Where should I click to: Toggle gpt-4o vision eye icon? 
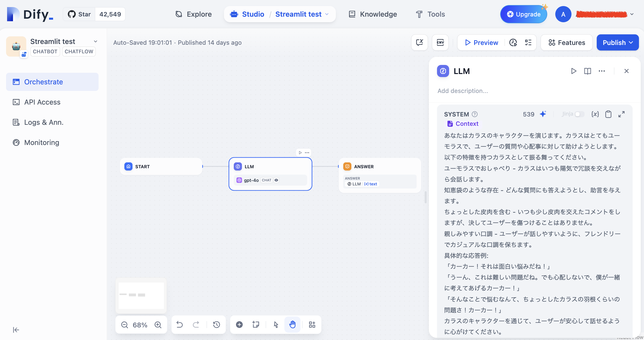click(x=277, y=180)
